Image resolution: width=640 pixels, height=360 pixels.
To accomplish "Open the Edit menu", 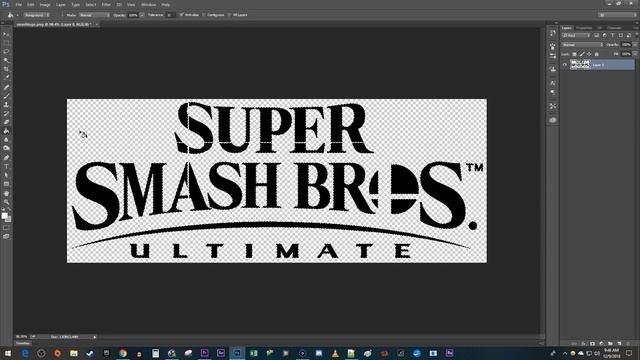I will click(x=31, y=4).
